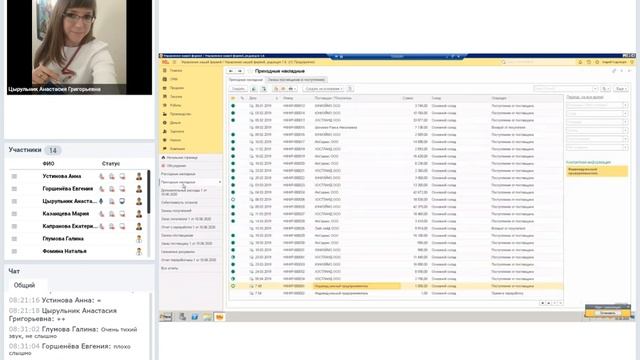Open the history icon in 1C header
The height and width of the screenshot is (360, 640).
click(x=589, y=62)
